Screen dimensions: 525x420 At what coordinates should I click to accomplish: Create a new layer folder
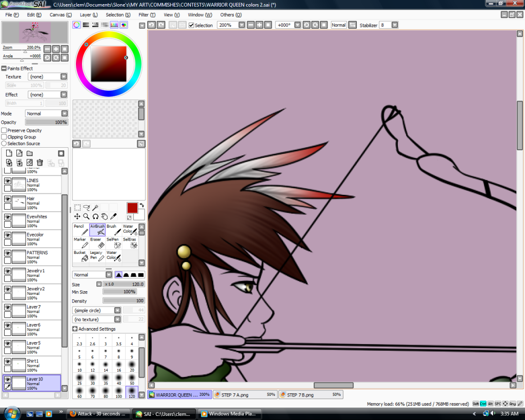click(x=30, y=153)
